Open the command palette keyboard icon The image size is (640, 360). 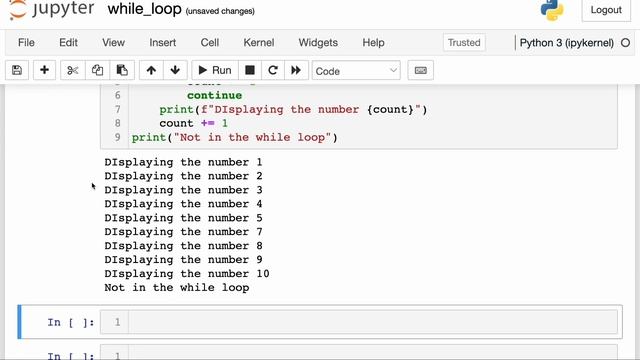coord(420,70)
